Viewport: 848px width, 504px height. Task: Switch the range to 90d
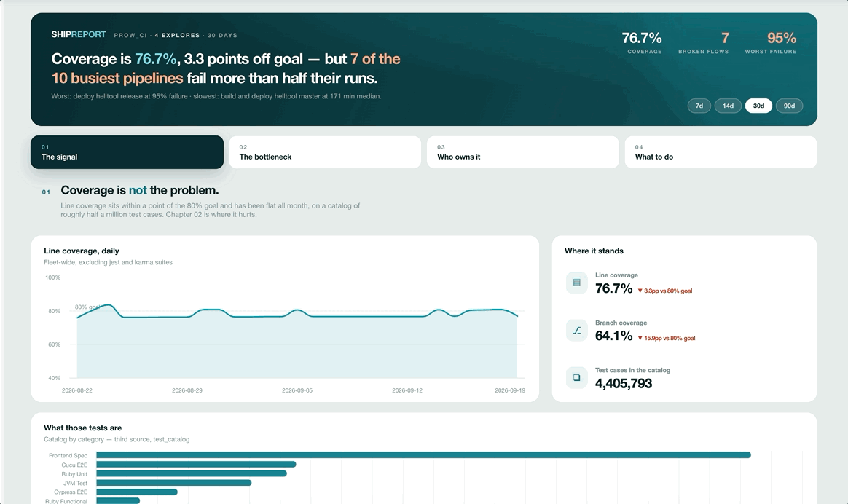tap(790, 106)
